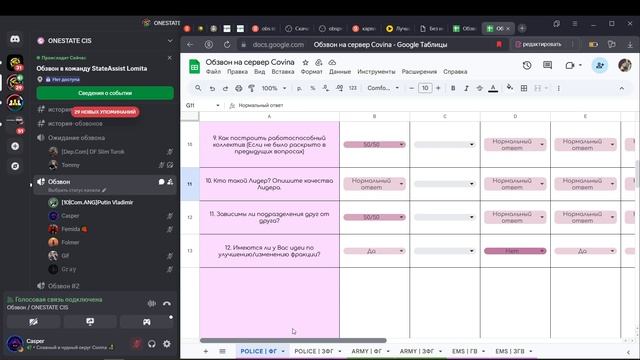
Task: Click the browser address bar
Action: pyautogui.click(x=367, y=44)
